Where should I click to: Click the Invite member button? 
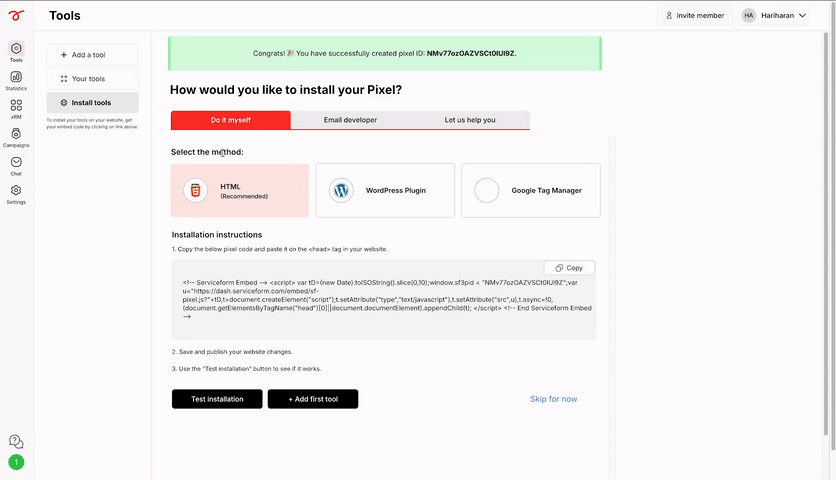tap(695, 15)
